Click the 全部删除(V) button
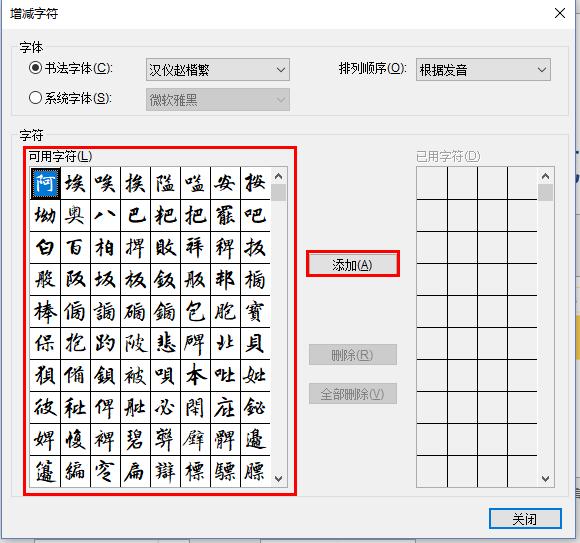The image size is (580, 543). (353, 394)
